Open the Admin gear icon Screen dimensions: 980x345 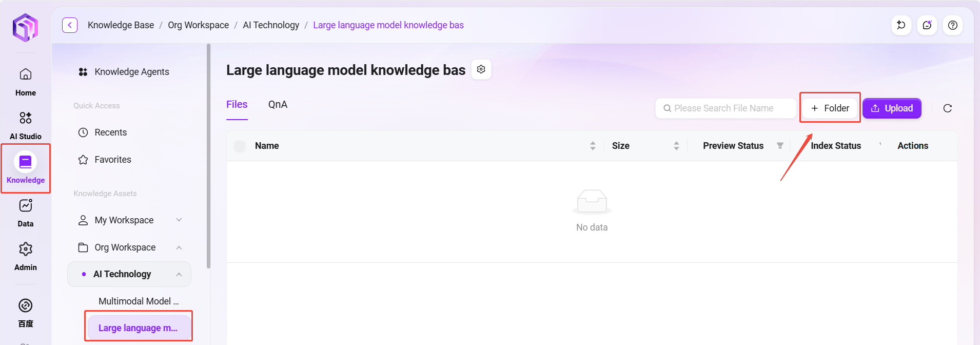point(26,250)
